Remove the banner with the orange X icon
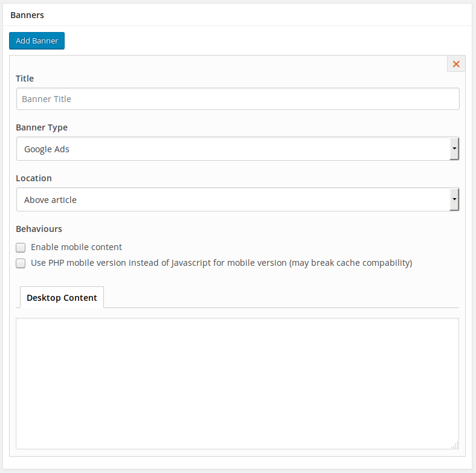This screenshot has width=476, height=473. point(456,64)
